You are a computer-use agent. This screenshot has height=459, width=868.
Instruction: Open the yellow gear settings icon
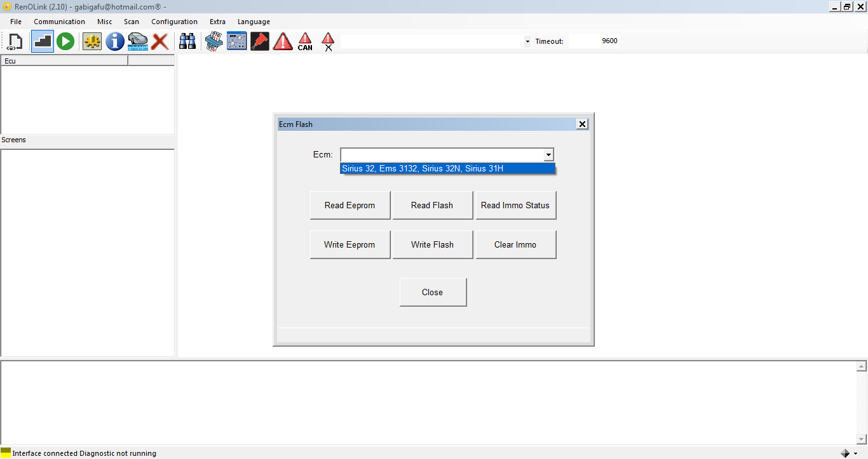point(92,42)
